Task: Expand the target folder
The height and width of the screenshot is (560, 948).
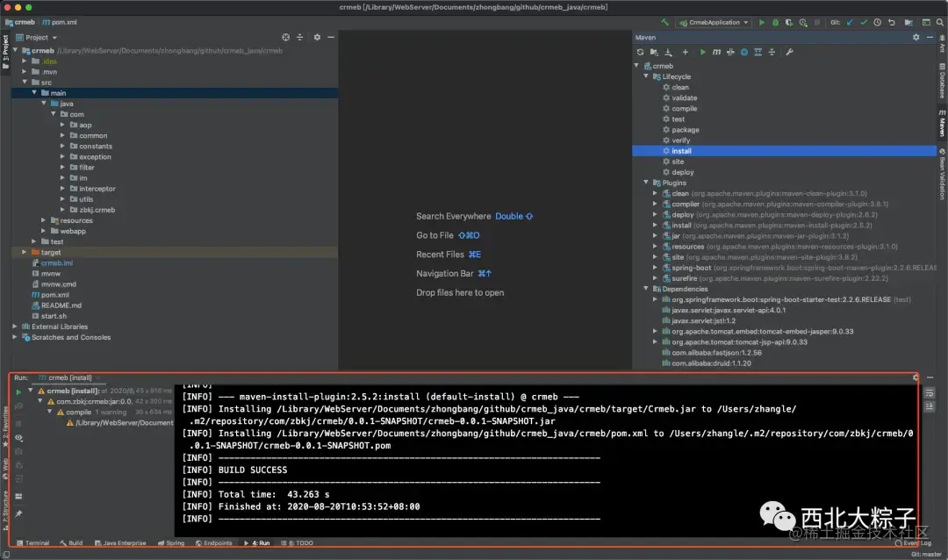Action: coord(25,252)
